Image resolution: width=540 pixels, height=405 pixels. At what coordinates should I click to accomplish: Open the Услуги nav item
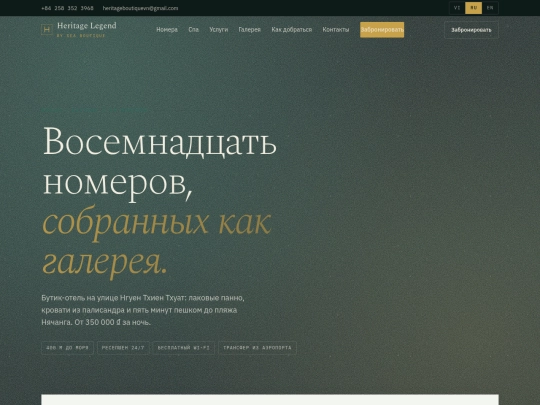point(219,30)
